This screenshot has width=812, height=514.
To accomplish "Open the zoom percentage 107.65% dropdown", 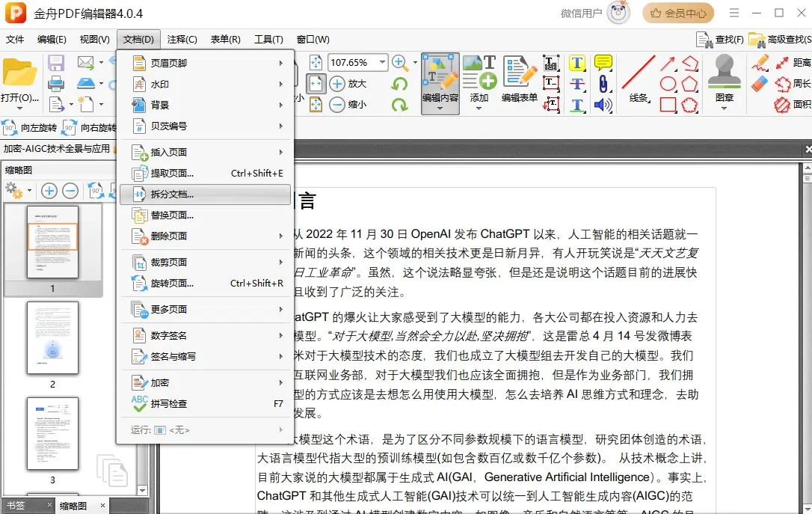I will pyautogui.click(x=382, y=62).
